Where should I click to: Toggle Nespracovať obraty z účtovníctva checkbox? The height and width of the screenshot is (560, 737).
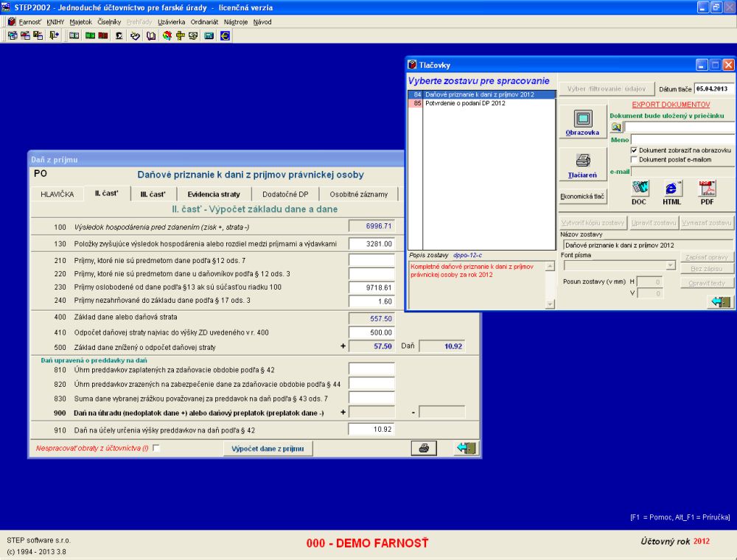156,448
